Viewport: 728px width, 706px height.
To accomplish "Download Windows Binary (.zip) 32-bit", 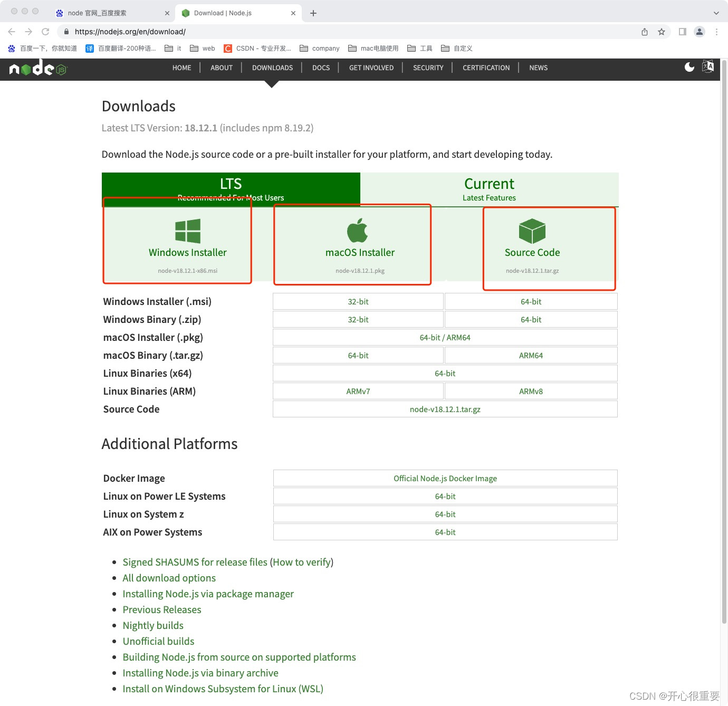I will coord(358,320).
